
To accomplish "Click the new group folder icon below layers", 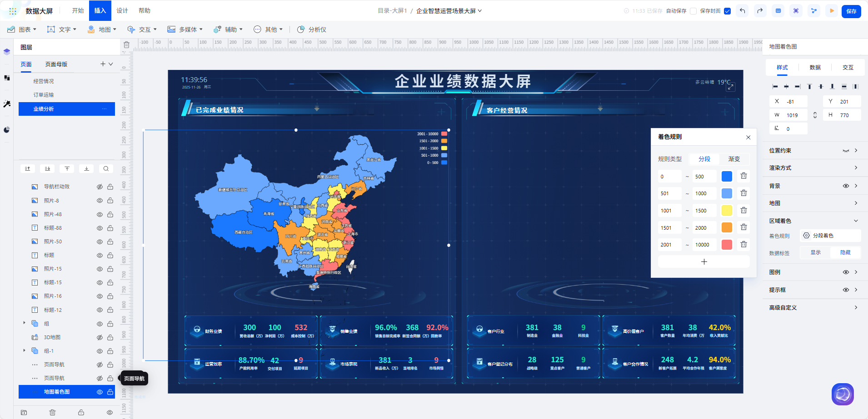I will point(24,413).
